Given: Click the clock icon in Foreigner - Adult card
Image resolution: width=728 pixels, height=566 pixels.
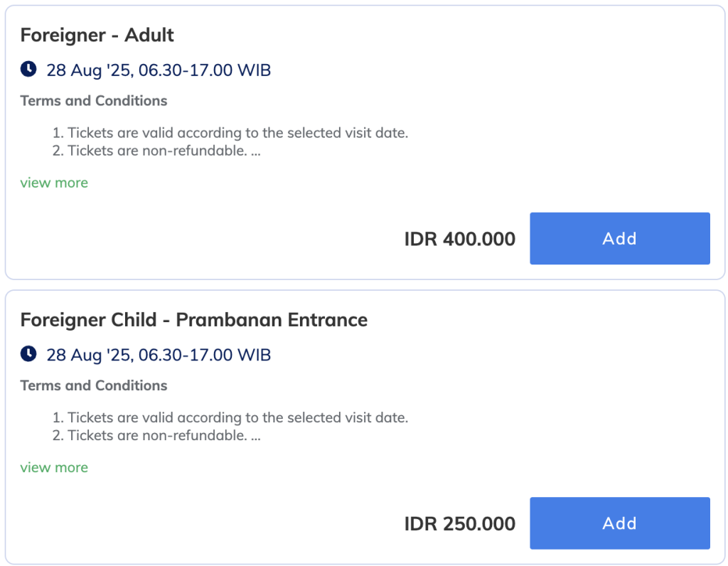Looking at the screenshot, I should (x=28, y=69).
